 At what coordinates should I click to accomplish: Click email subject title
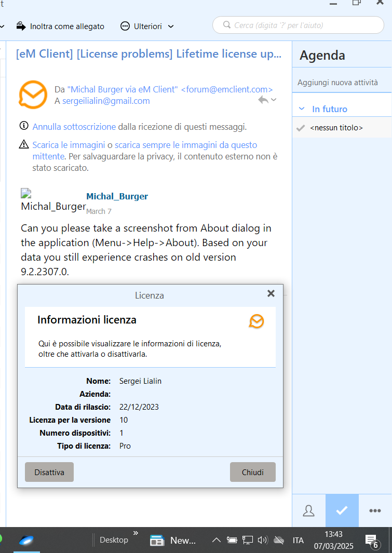tap(148, 54)
